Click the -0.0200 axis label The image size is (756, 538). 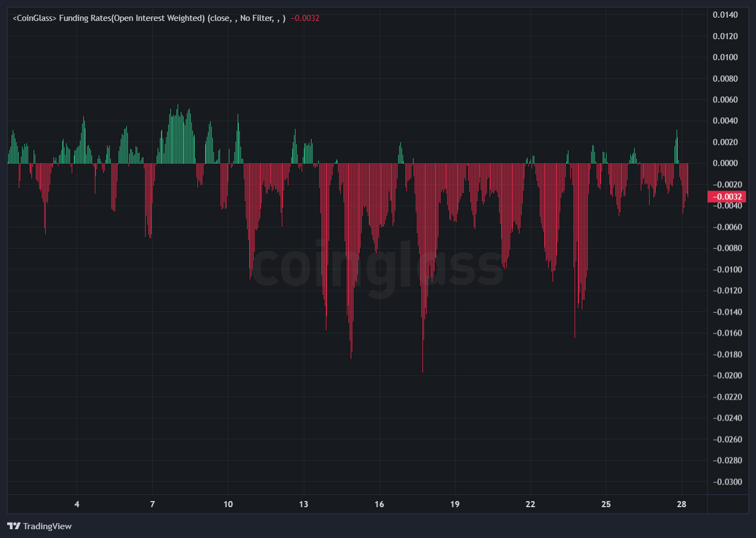click(728, 376)
